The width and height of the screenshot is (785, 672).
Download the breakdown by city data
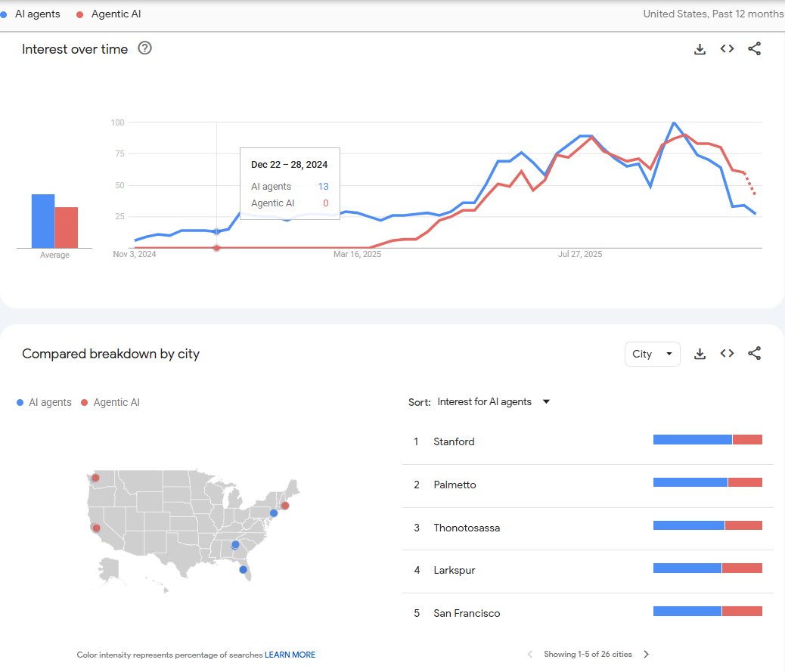(700, 354)
